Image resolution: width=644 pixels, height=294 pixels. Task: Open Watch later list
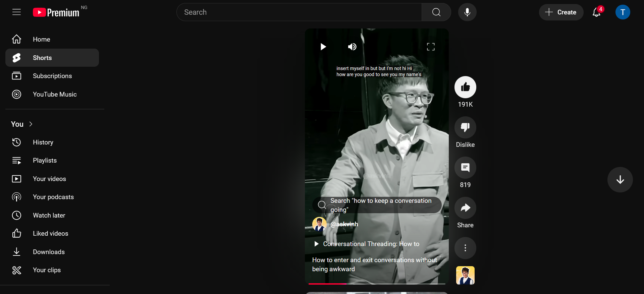(52, 215)
